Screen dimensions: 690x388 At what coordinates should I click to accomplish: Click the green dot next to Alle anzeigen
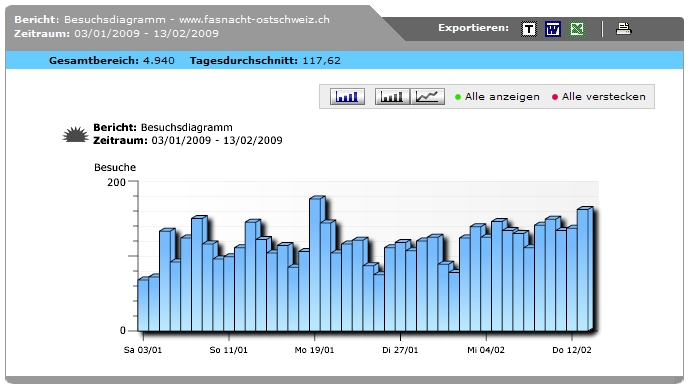tap(458, 97)
